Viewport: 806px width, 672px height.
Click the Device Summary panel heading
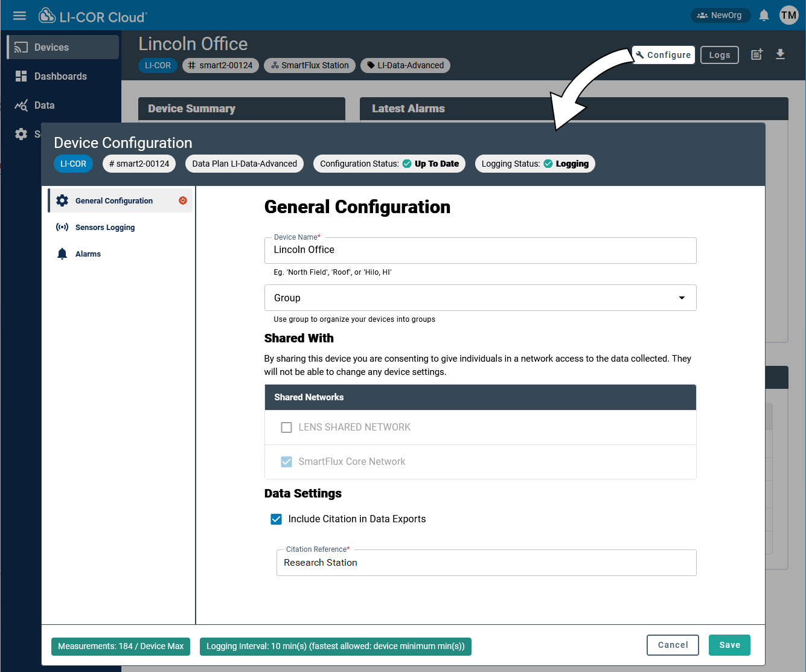pos(191,109)
